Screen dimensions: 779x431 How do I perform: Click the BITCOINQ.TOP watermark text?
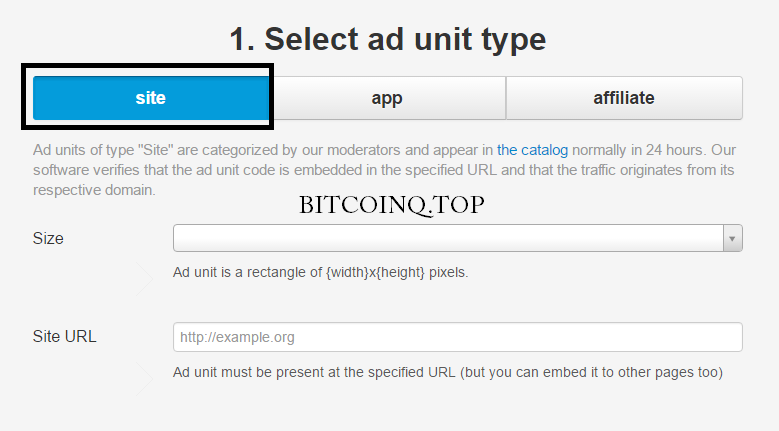point(391,205)
